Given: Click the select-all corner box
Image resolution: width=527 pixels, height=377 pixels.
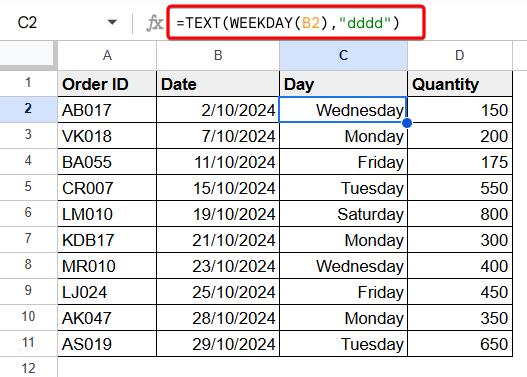Looking at the screenshot, I should [28, 54].
